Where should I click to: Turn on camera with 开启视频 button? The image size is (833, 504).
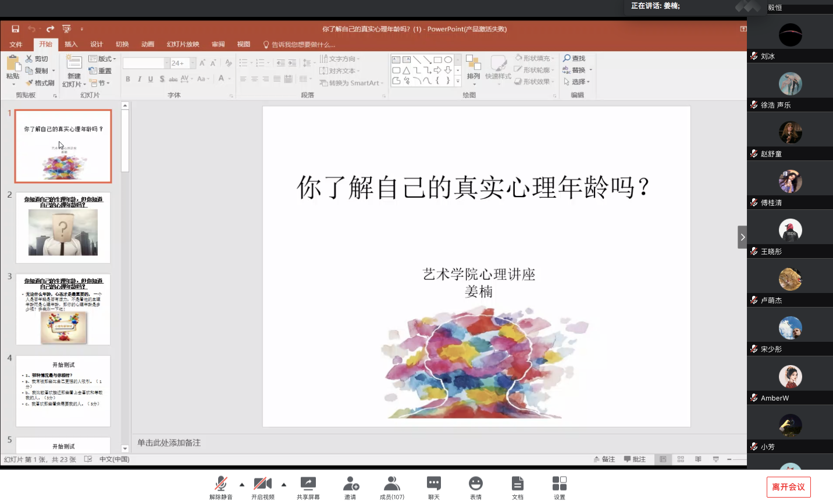click(263, 488)
